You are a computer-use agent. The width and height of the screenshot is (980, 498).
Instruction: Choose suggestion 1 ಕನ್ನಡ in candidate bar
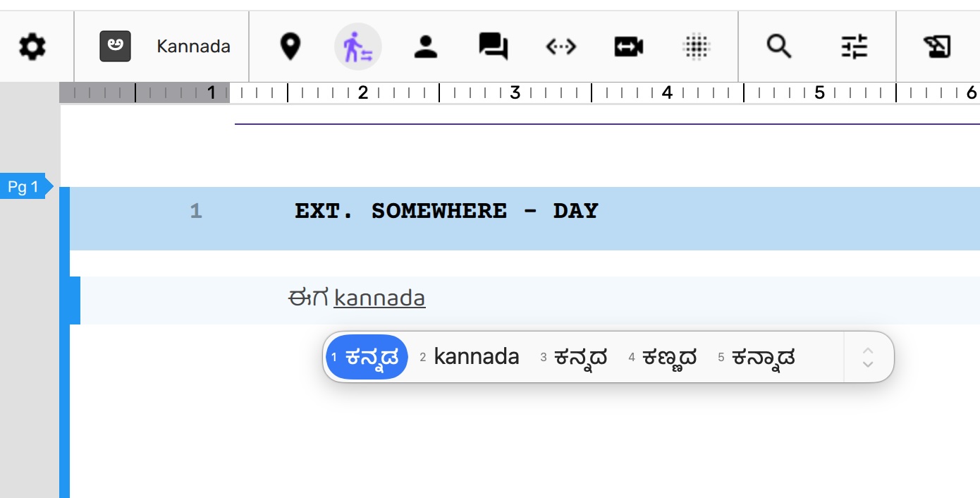[x=367, y=357]
